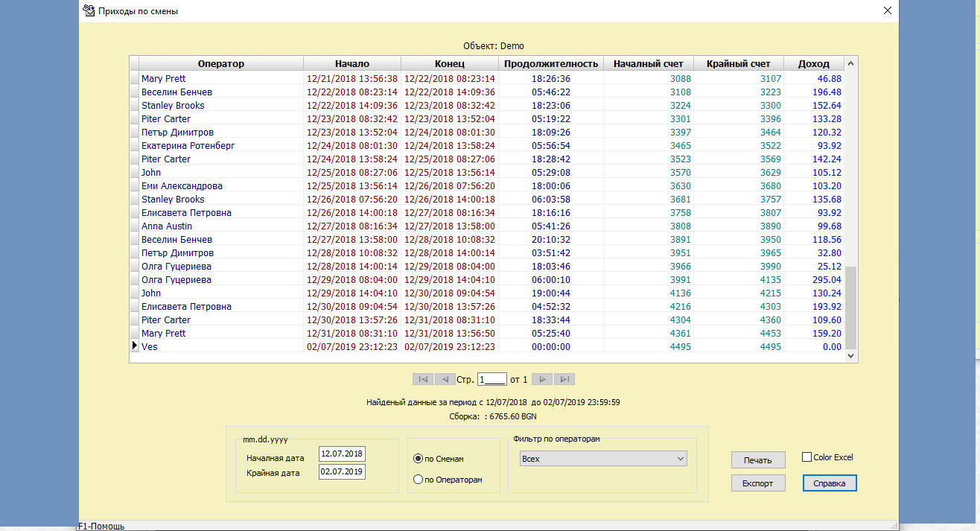This screenshot has height=531, width=980.
Task: Click the table scrollbar down arrow
Action: [851, 357]
